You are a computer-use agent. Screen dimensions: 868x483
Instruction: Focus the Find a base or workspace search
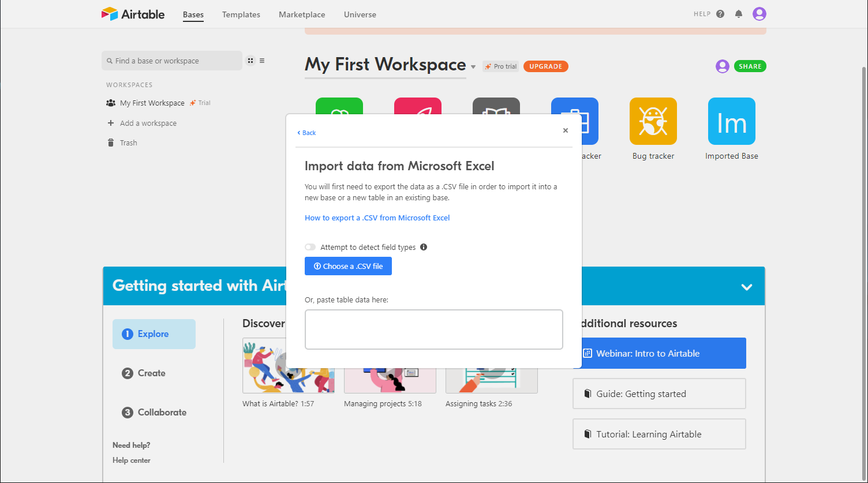(x=172, y=61)
